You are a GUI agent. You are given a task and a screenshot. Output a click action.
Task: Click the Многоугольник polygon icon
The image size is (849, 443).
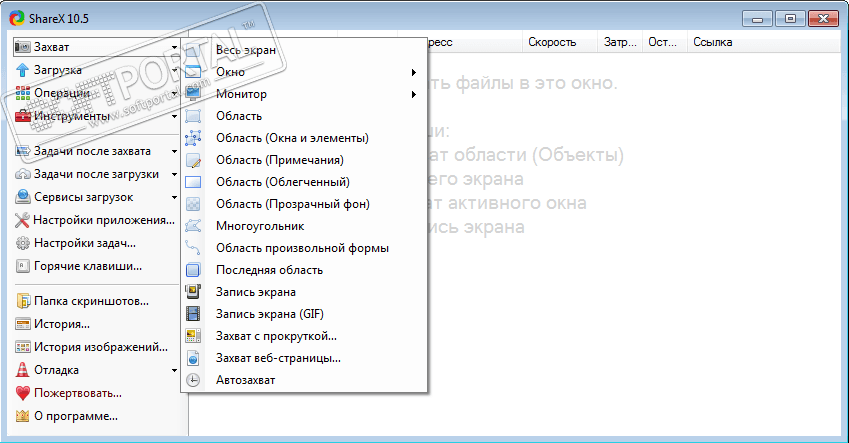(x=193, y=226)
